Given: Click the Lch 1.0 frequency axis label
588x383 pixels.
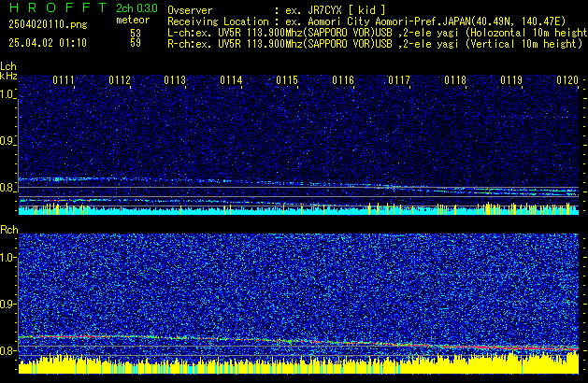Looking at the screenshot, I should [7, 94].
